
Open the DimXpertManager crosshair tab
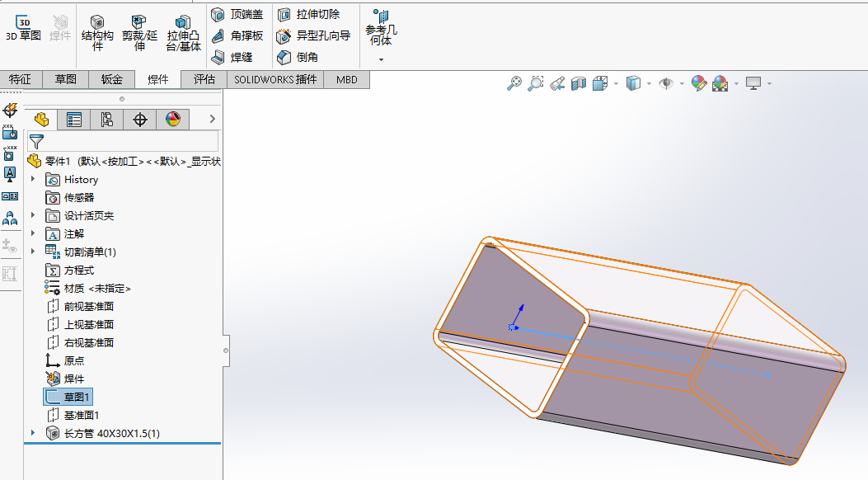pyautogui.click(x=140, y=120)
